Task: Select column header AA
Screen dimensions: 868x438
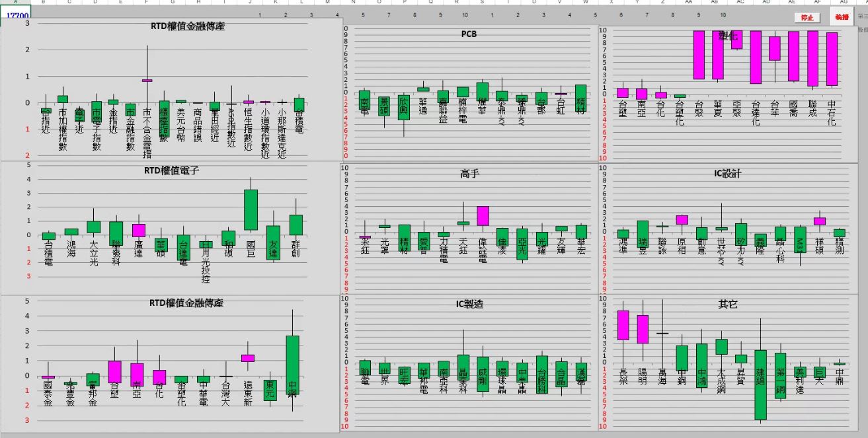Action: 689,3
